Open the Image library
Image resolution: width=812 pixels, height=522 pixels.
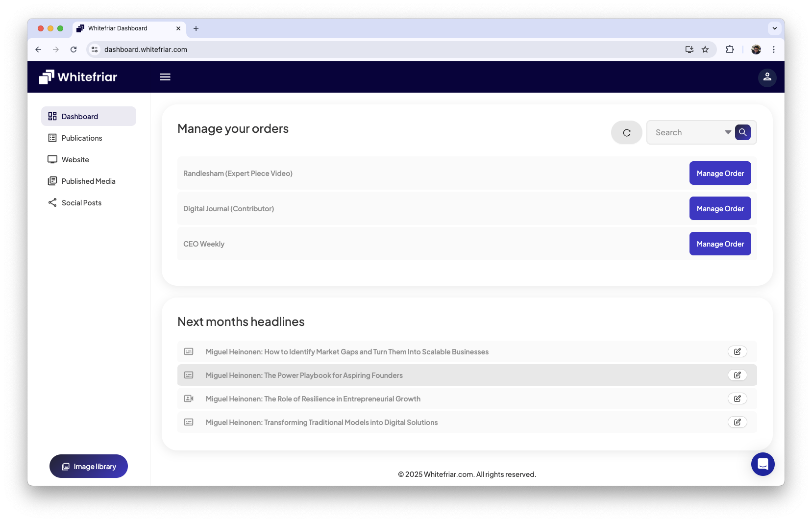point(89,467)
